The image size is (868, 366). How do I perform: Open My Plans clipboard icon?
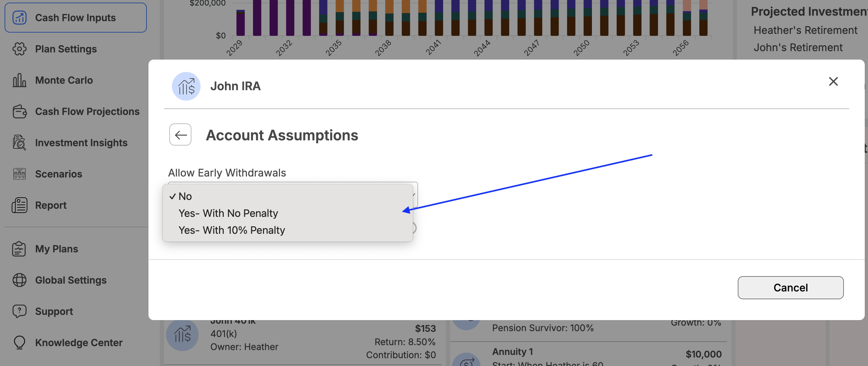coord(19,249)
